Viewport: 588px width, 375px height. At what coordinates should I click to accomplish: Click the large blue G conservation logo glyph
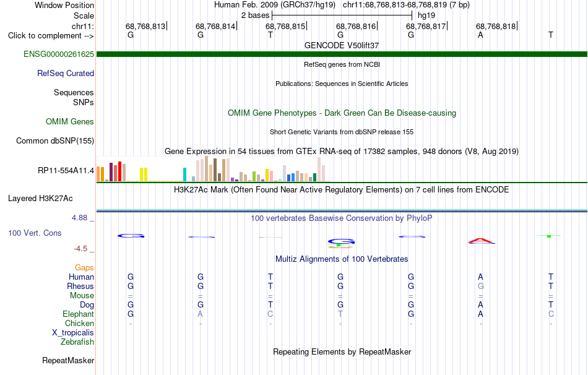341,241
